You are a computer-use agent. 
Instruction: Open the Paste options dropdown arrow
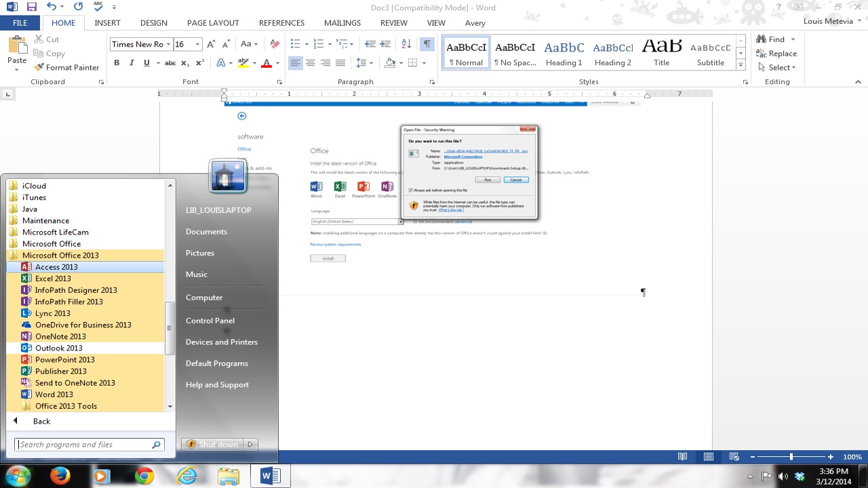coord(17,70)
